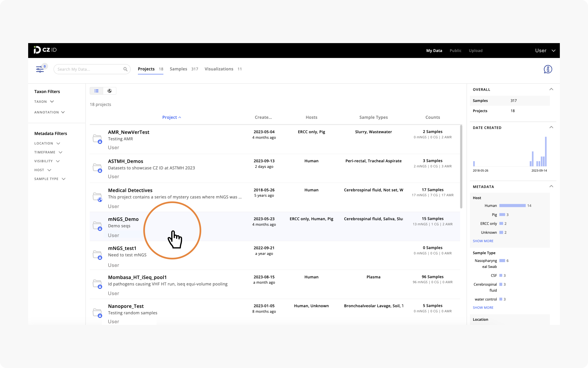Click the ERCC only host bar

coord(501,223)
